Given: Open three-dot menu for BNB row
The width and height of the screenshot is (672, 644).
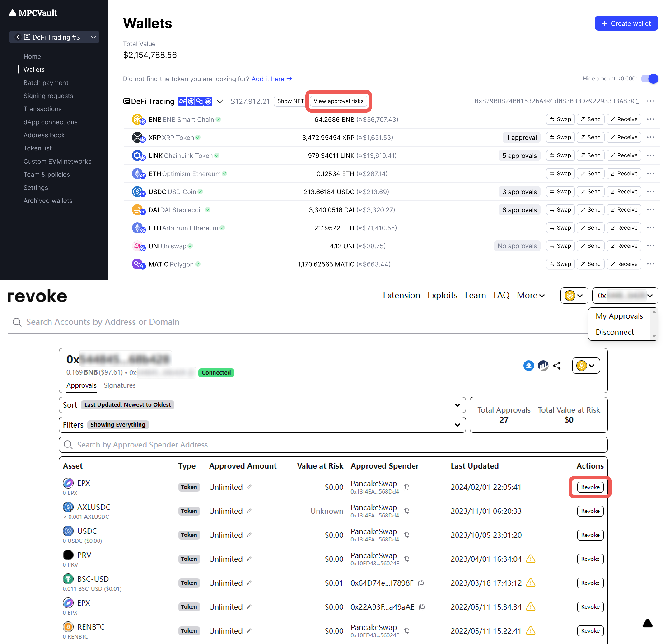Looking at the screenshot, I should pyautogui.click(x=650, y=119).
